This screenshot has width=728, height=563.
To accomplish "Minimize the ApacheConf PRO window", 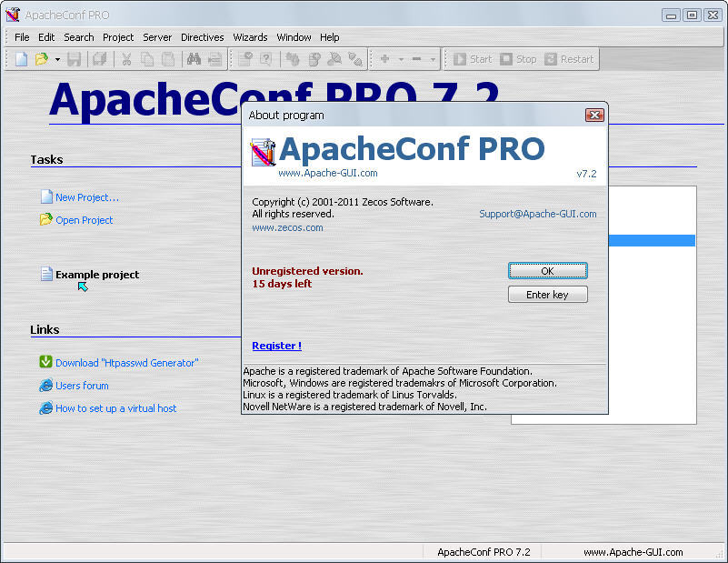I will (671, 15).
